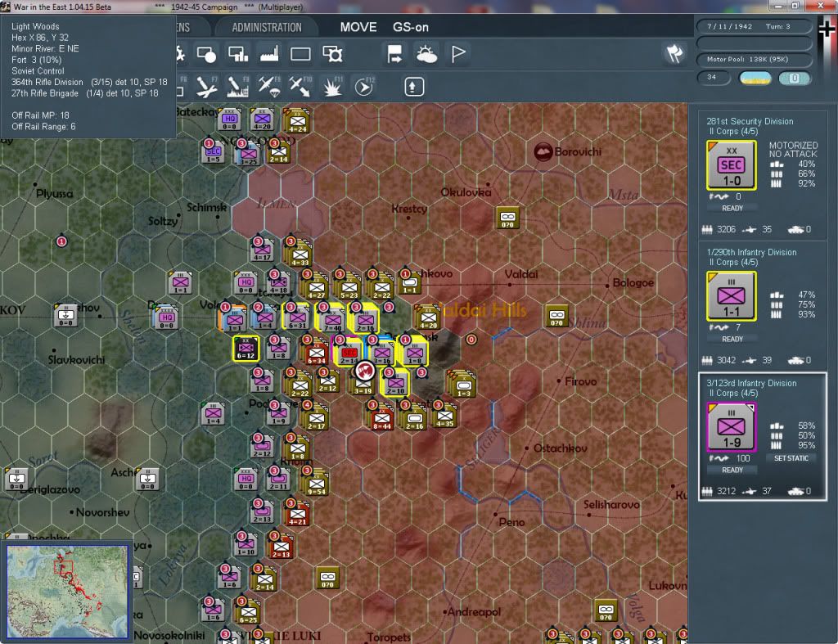Click the red Borovichi city marker
Viewport: 838px width, 644px height.
click(543, 151)
